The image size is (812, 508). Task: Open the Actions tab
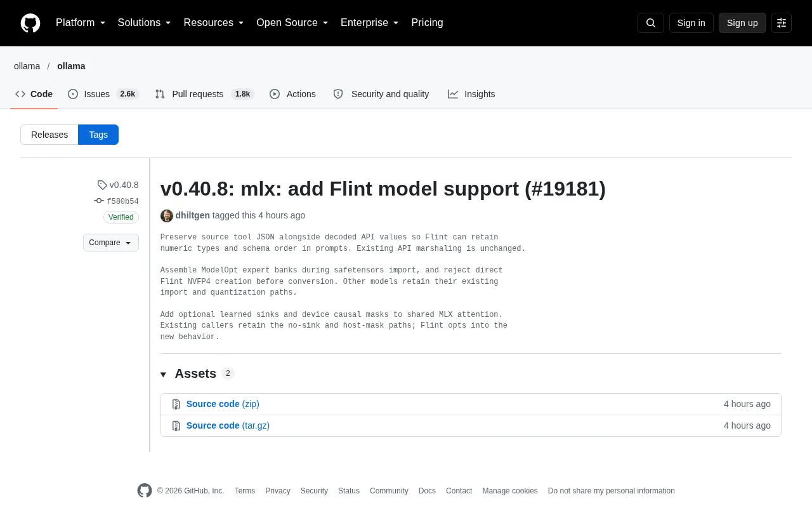tap(292, 94)
